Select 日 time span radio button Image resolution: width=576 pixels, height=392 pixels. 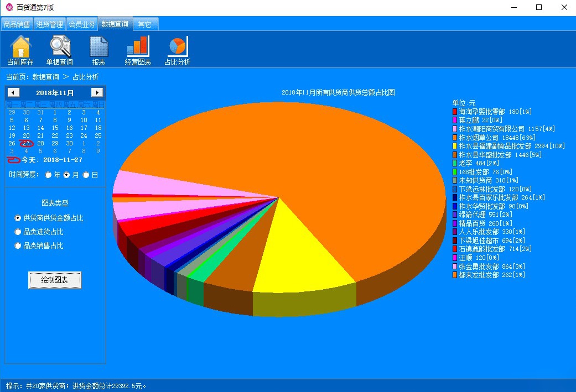86,175
